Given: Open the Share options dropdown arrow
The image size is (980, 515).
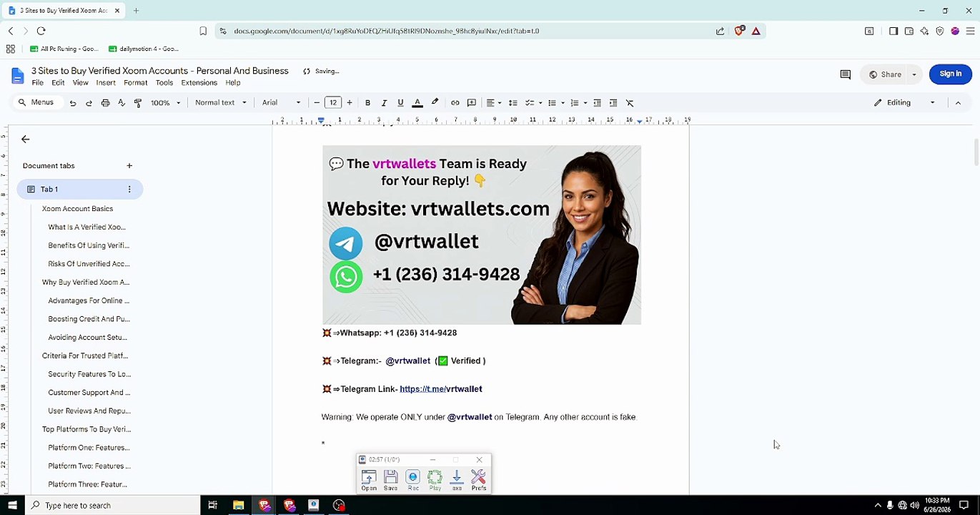Looking at the screenshot, I should [x=914, y=74].
